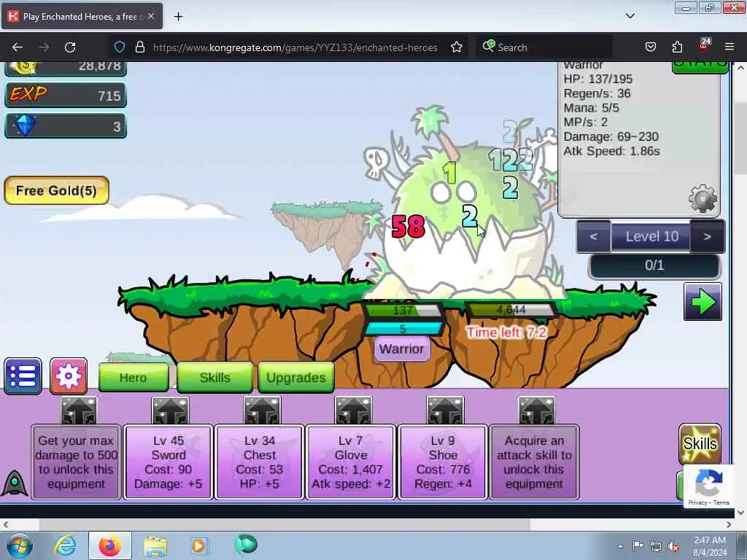747x560 pixels.
Task: Open the Skills tab
Action: pyautogui.click(x=215, y=378)
